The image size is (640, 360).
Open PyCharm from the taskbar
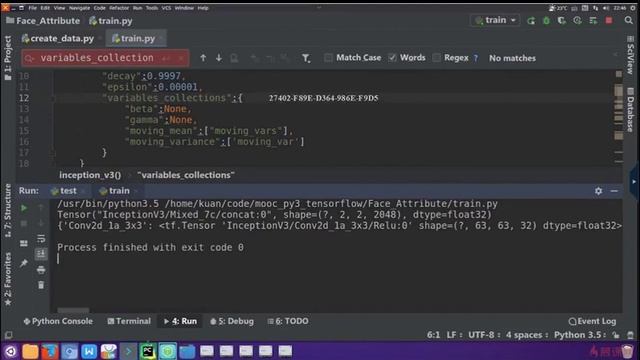click(147, 351)
